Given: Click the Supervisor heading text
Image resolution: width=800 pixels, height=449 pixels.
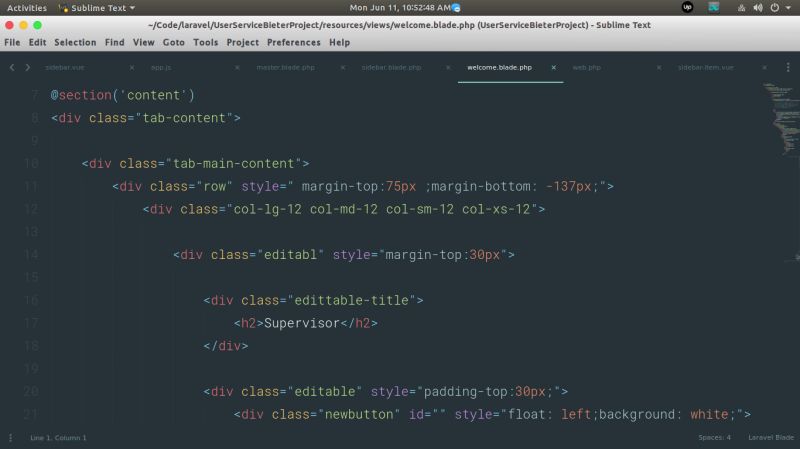Looking at the screenshot, I should [302, 323].
